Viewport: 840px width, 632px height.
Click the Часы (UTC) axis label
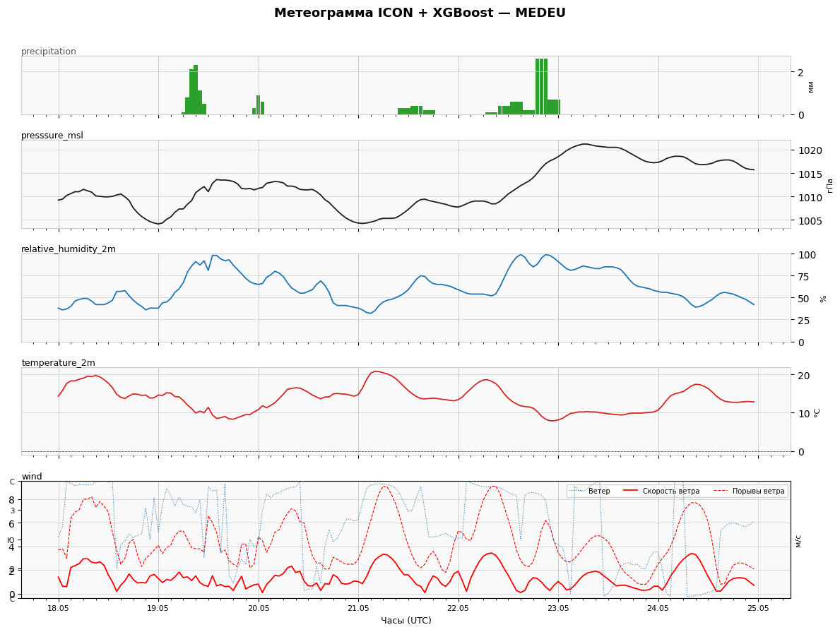(406, 621)
